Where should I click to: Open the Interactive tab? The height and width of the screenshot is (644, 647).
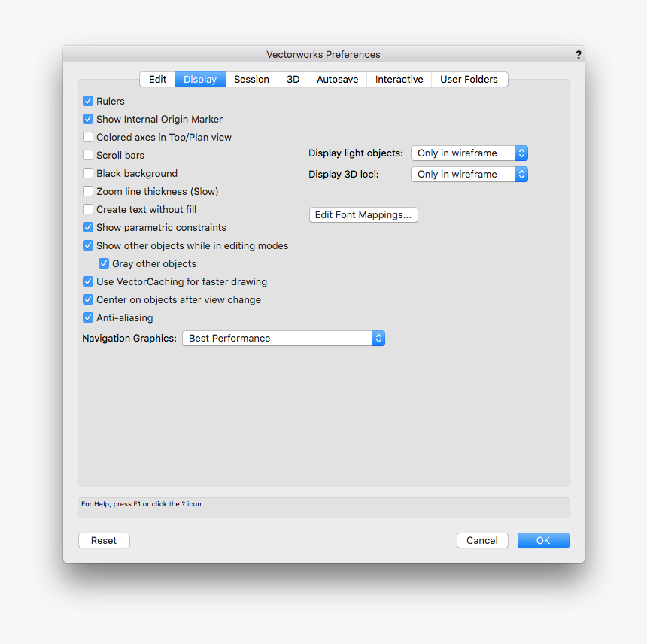pos(399,79)
